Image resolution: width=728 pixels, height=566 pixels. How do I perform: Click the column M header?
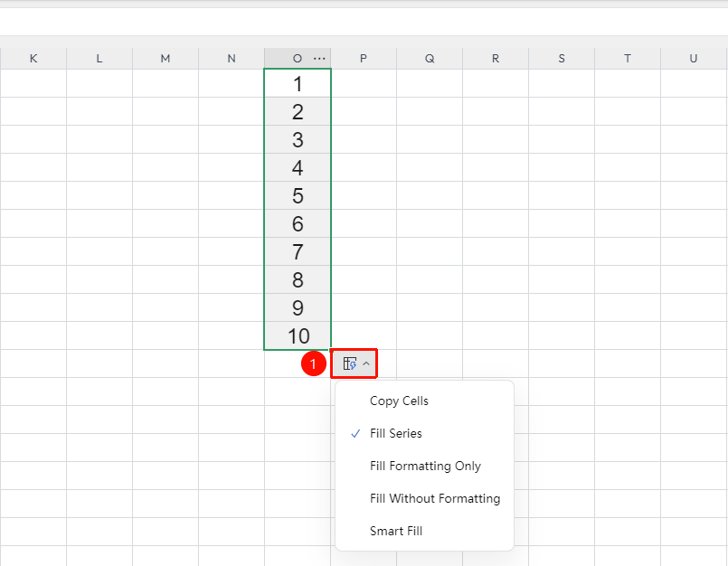pos(165,59)
